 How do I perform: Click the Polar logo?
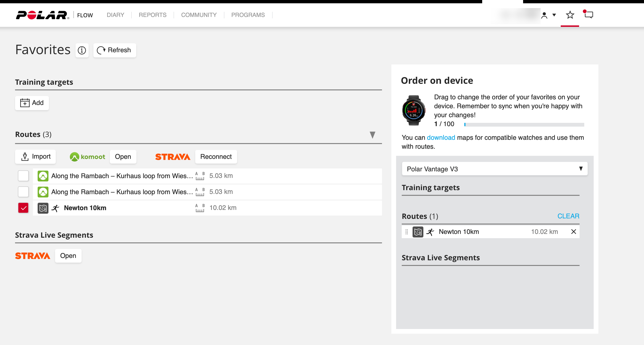(43, 15)
